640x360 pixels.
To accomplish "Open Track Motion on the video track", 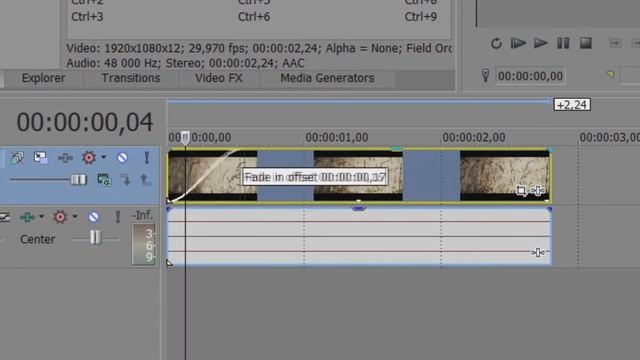I will (41, 158).
